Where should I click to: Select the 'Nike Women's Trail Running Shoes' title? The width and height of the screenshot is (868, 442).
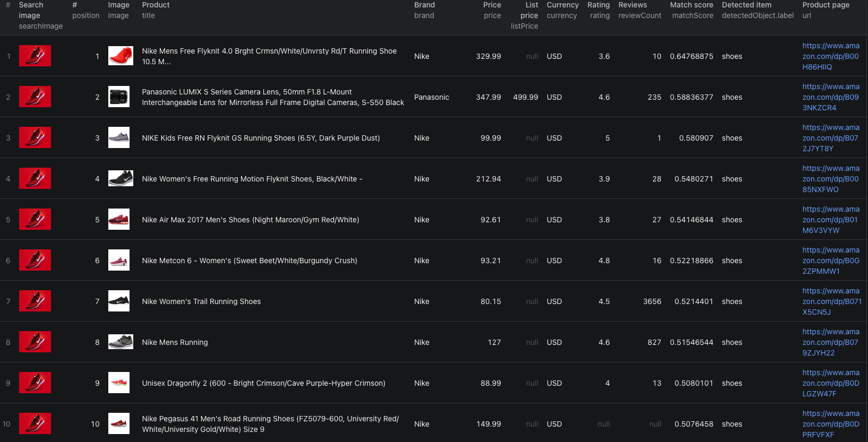pyautogui.click(x=201, y=301)
